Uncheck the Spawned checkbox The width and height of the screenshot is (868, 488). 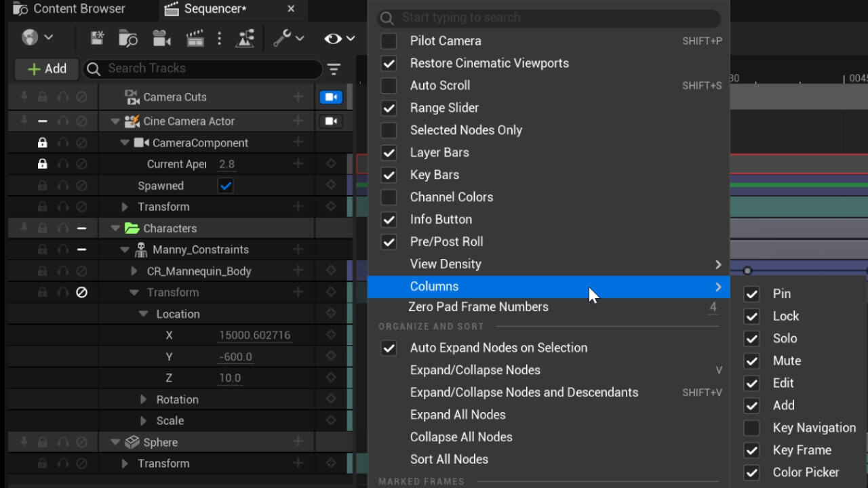pyautogui.click(x=226, y=186)
